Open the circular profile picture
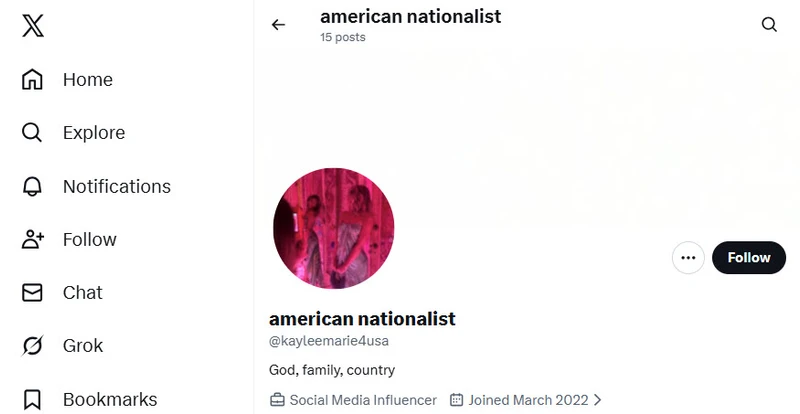This screenshot has height=414, width=800. click(x=334, y=228)
